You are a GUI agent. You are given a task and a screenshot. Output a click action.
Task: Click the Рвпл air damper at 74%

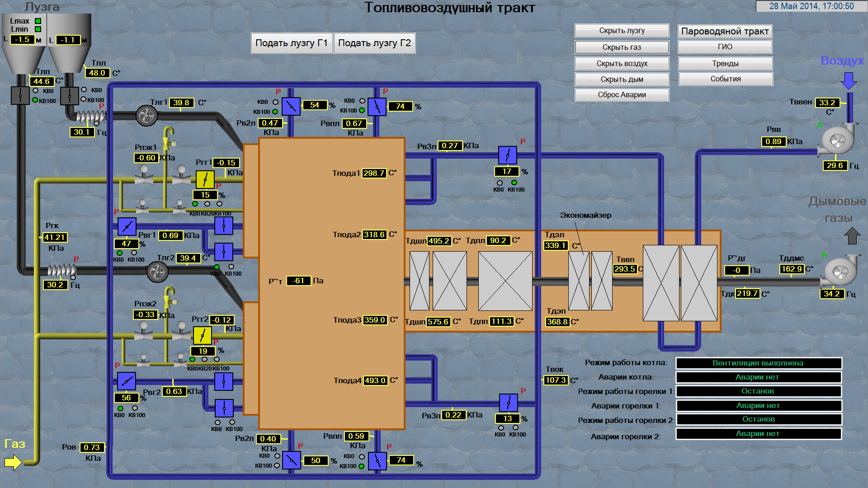pyautogui.click(x=377, y=107)
